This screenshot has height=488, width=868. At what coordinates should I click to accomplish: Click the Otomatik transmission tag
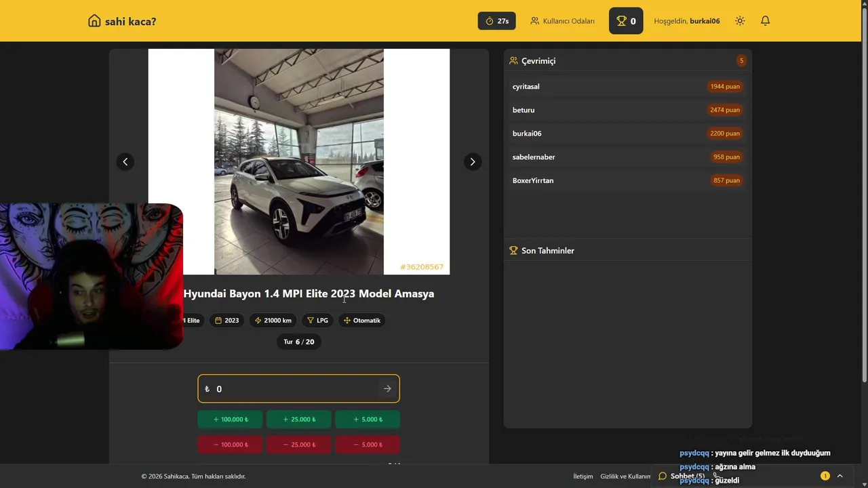point(361,321)
